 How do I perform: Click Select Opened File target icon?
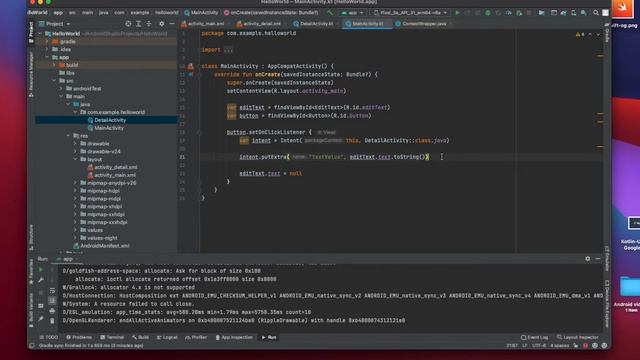(128, 24)
